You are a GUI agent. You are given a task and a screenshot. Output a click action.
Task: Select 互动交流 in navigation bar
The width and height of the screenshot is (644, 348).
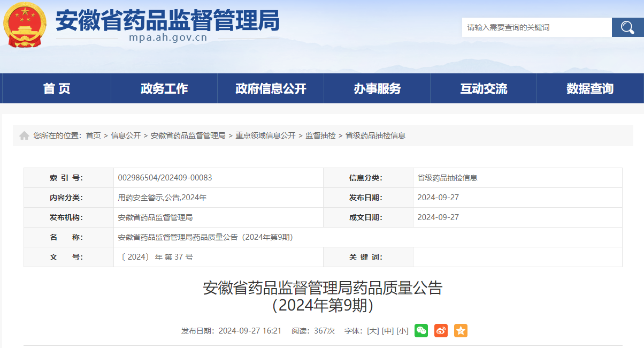pos(484,89)
